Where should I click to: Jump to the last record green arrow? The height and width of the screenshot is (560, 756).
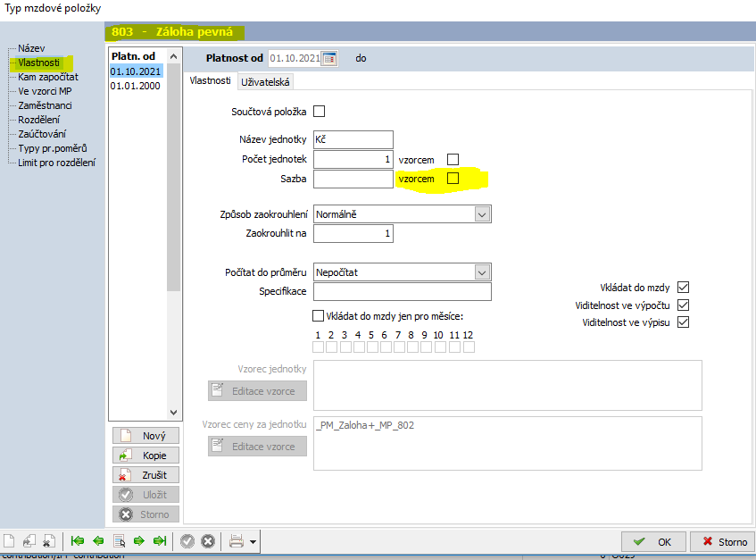tap(160, 541)
